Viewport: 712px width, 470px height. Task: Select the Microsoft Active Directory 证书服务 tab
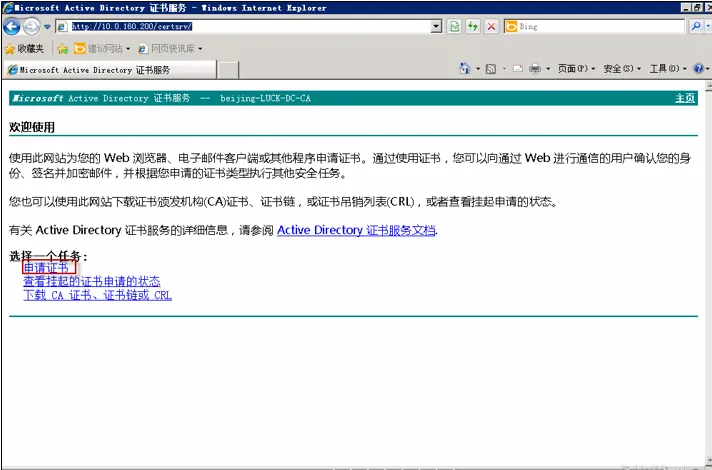coord(110,70)
